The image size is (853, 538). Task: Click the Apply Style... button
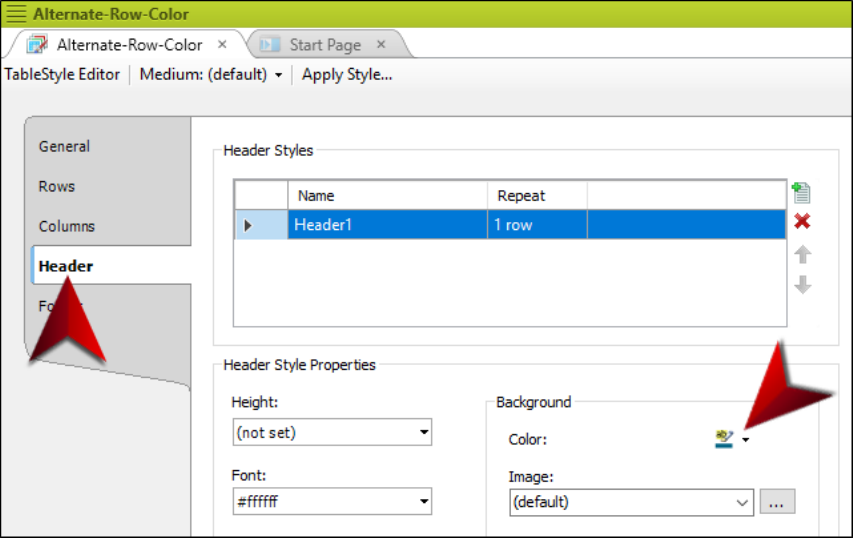point(347,74)
